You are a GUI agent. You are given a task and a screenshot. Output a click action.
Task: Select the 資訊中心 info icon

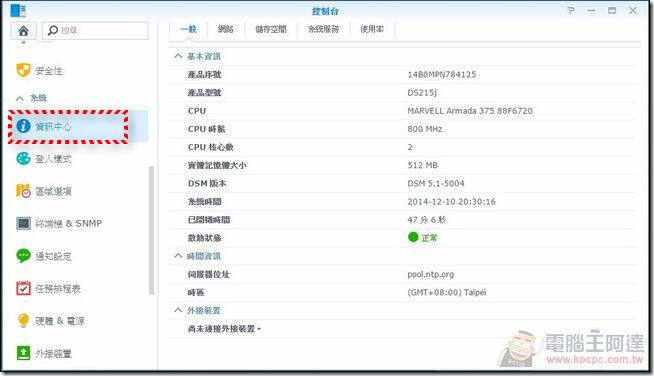coord(23,126)
